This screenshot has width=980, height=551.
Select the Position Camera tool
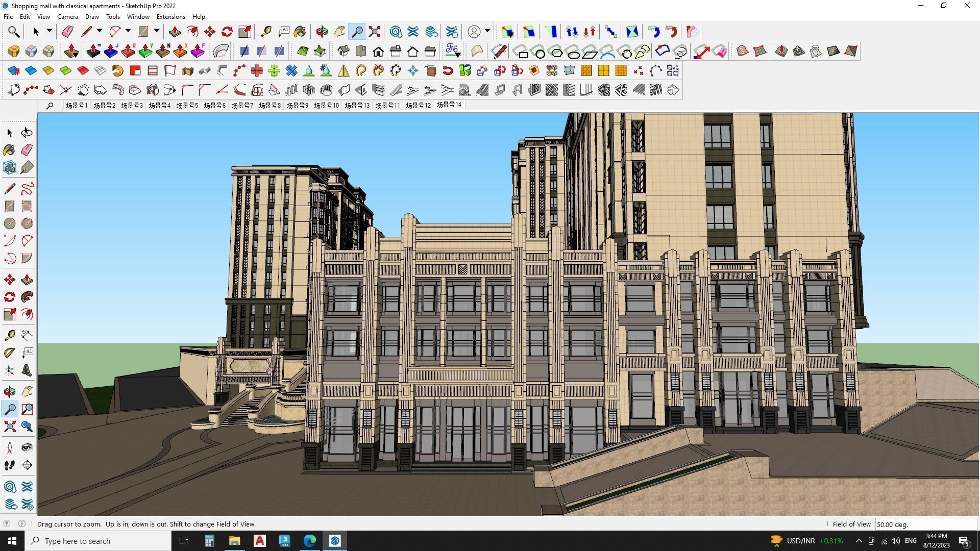(10, 448)
